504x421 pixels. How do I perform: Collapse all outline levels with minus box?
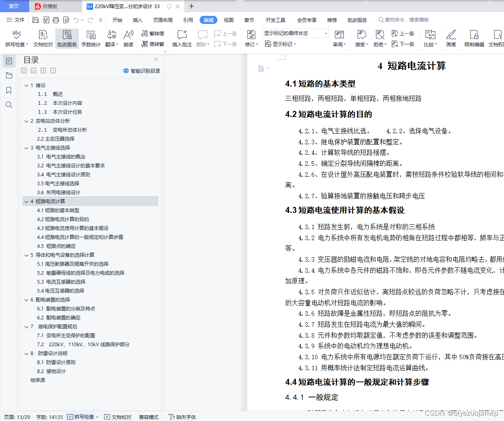[x=53, y=71]
